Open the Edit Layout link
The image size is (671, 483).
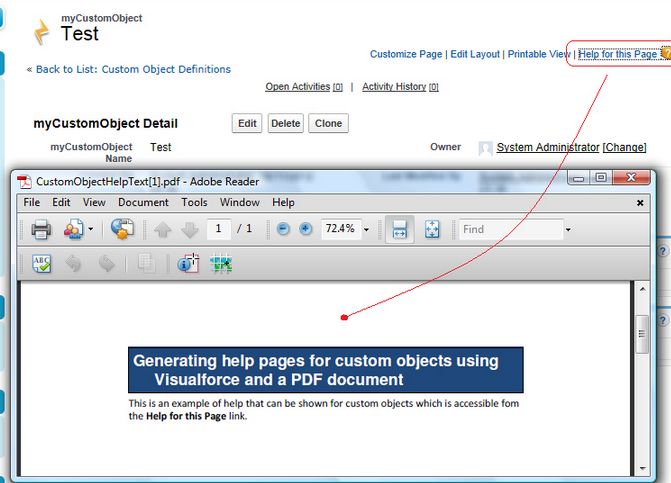(x=475, y=54)
